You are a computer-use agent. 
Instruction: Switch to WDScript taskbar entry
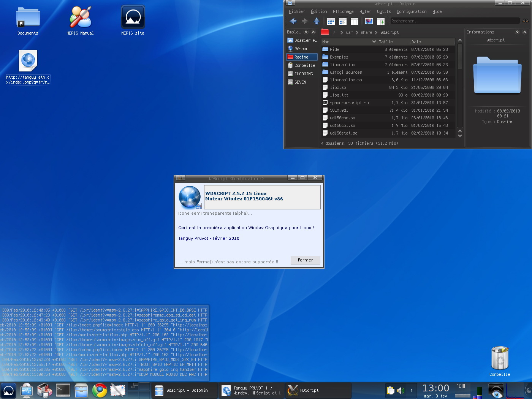pos(318,391)
